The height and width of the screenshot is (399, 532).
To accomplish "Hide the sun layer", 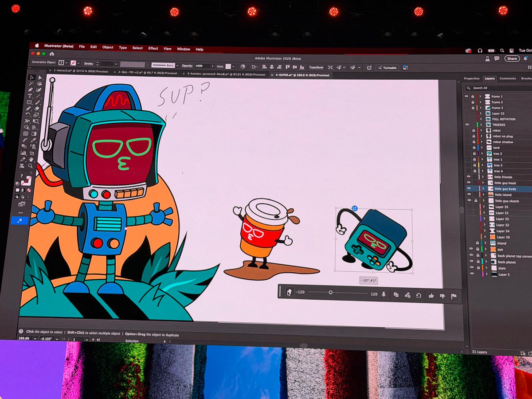I will coord(471,249).
